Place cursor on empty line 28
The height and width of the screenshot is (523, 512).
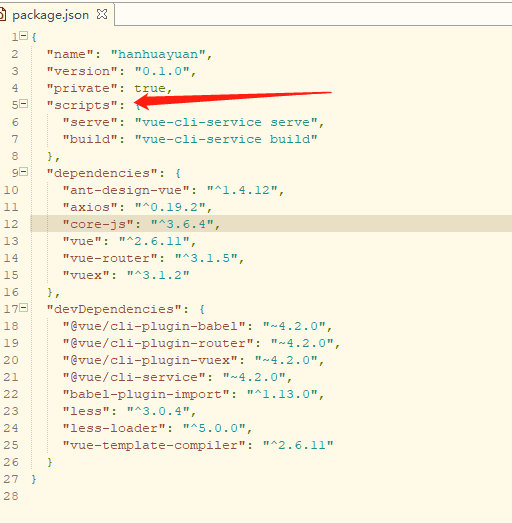271,496
